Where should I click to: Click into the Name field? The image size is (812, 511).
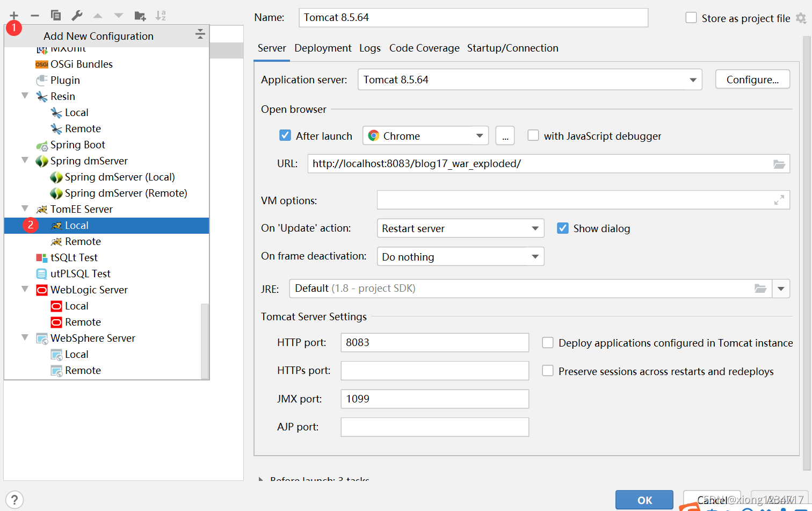[x=473, y=18]
